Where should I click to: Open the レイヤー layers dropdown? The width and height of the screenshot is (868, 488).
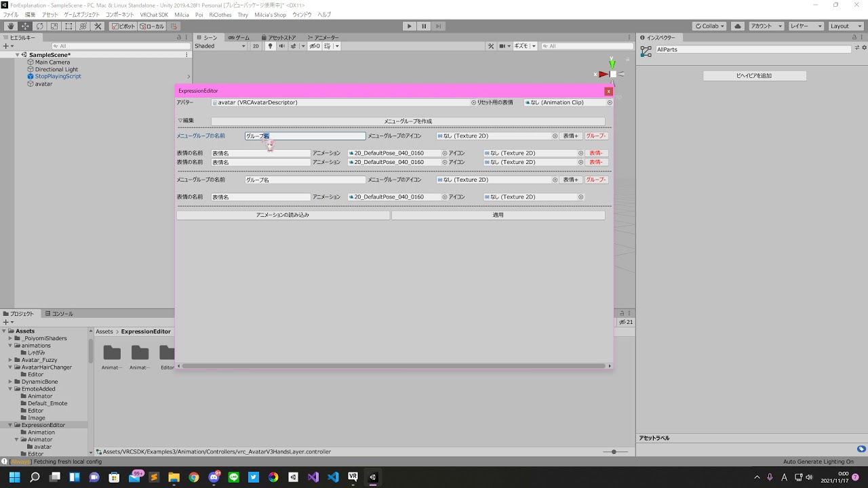806,26
